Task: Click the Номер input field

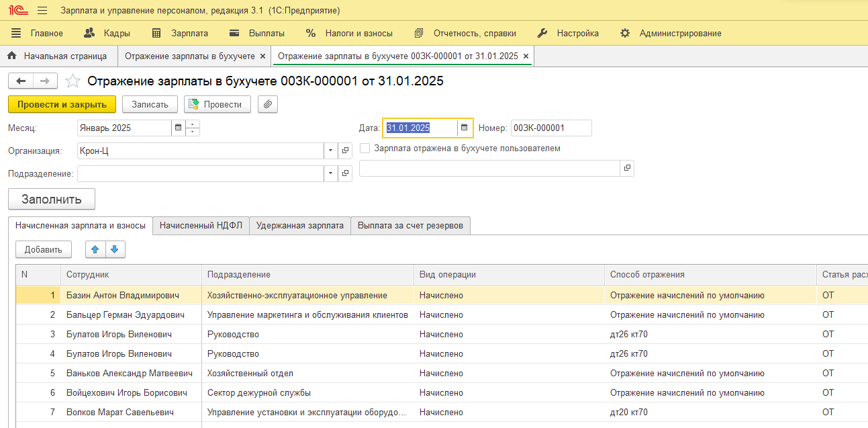Action: 550,128
